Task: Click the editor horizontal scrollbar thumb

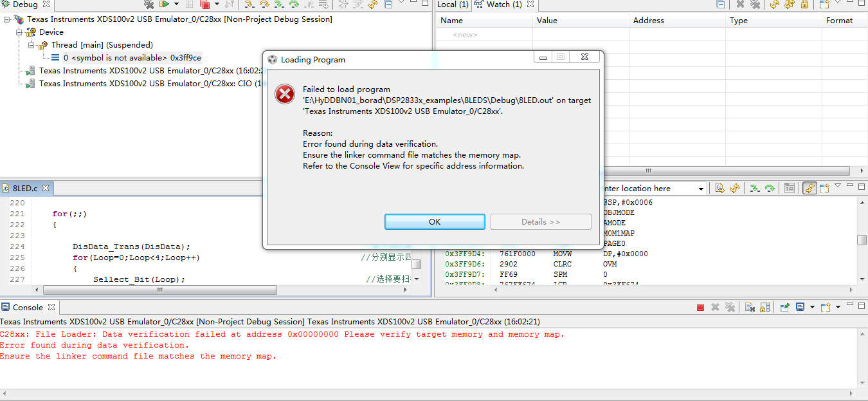Action: (159, 290)
